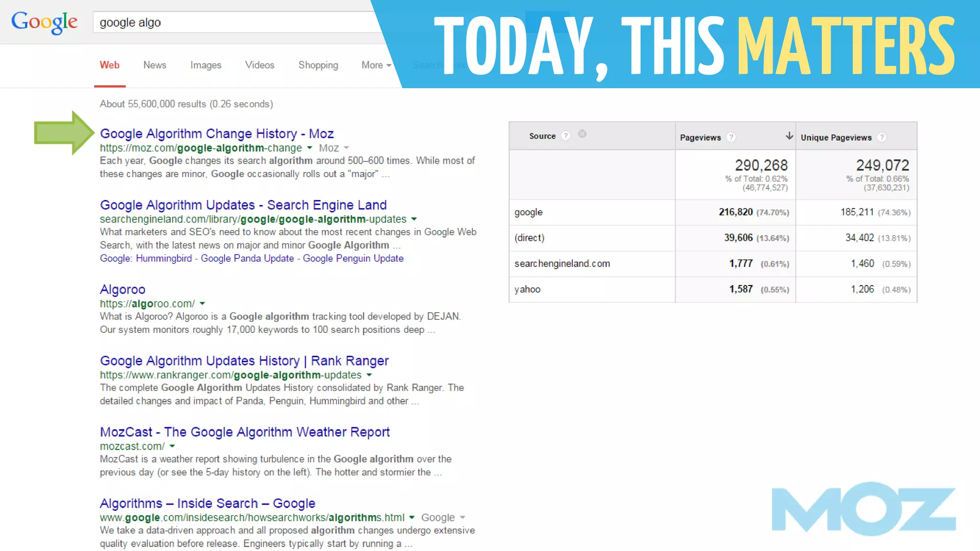
Task: Open MozCast Google Algorithm Weather Report result
Action: pos(245,432)
